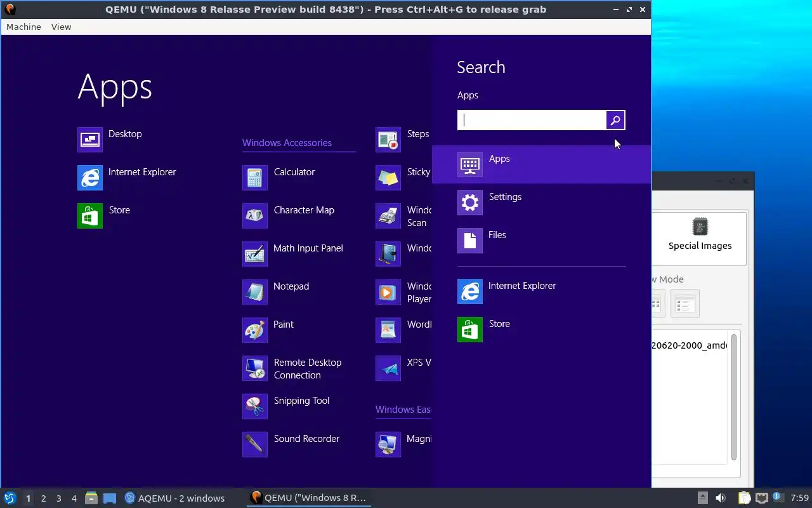The height and width of the screenshot is (508, 812).
Task: Launch the Snipping Tool icon
Action: click(255, 406)
